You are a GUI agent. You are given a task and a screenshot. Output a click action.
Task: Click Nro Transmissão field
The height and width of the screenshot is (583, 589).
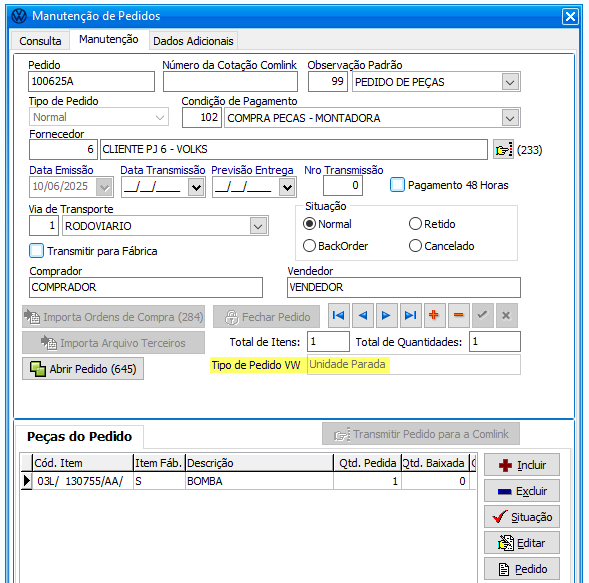[x=343, y=186]
